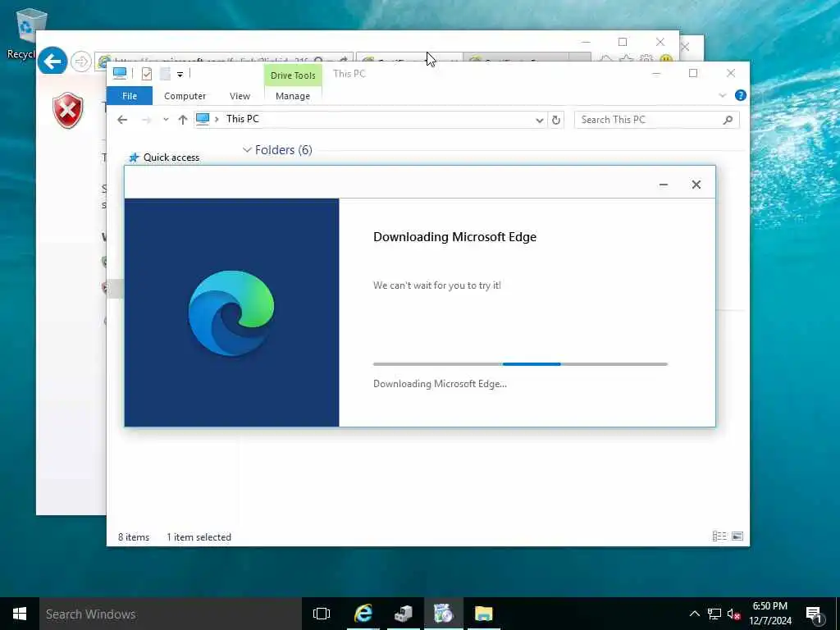840x630 pixels.
Task: Open the Manage ribbon tab
Action: coord(293,96)
